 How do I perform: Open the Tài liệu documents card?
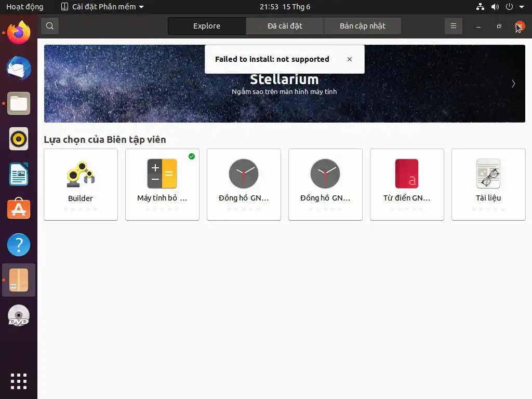coord(488,184)
